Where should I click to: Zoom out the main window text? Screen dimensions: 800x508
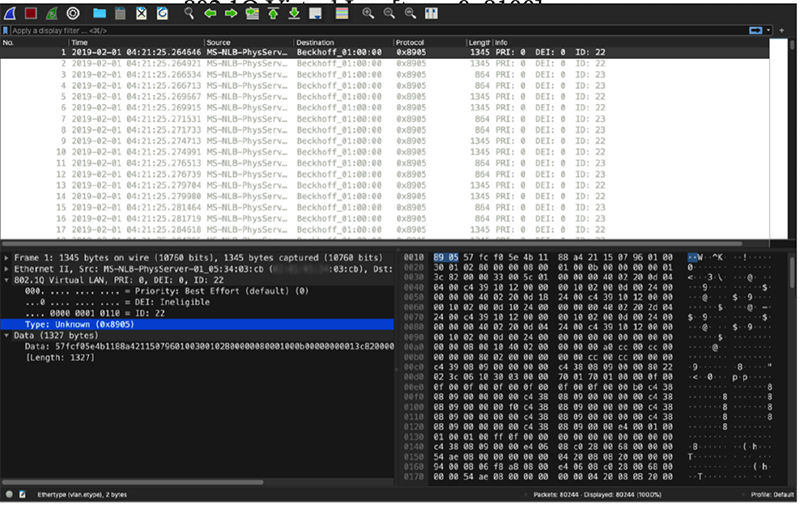tap(389, 13)
